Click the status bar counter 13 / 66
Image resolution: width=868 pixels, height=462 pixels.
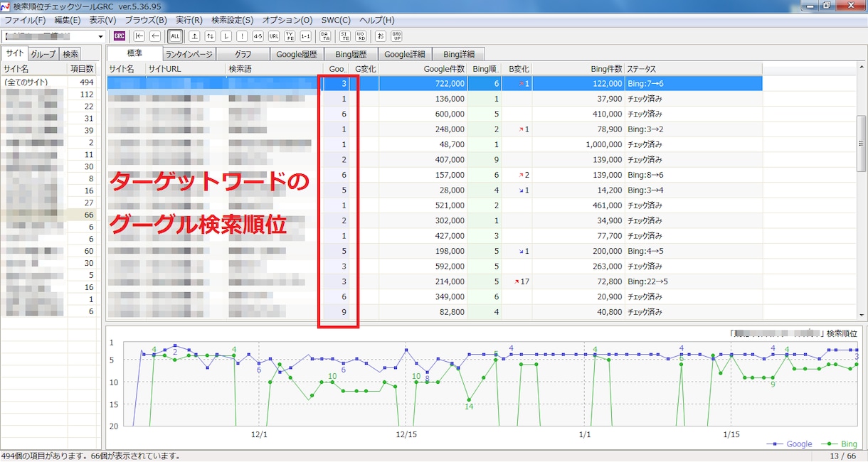[842, 456]
